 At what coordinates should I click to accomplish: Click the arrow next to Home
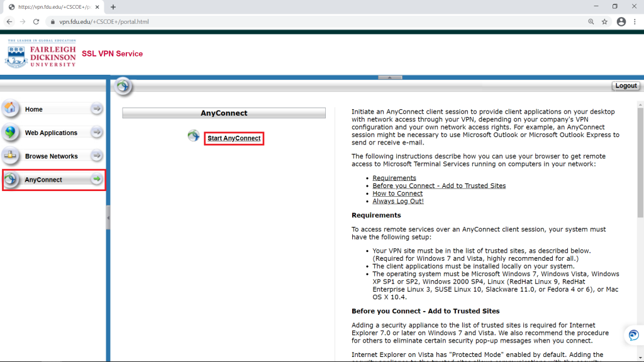click(x=96, y=109)
